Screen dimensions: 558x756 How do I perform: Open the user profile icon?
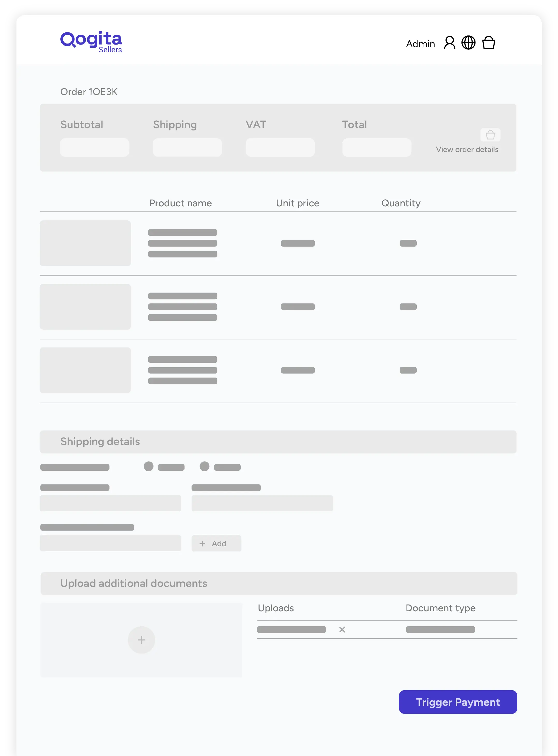[449, 43]
